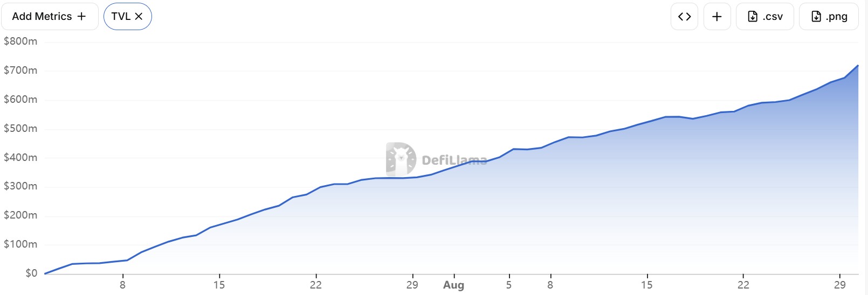Image resolution: width=868 pixels, height=295 pixels.
Task: Select the first 22 date tick on axis
Action: [315, 285]
